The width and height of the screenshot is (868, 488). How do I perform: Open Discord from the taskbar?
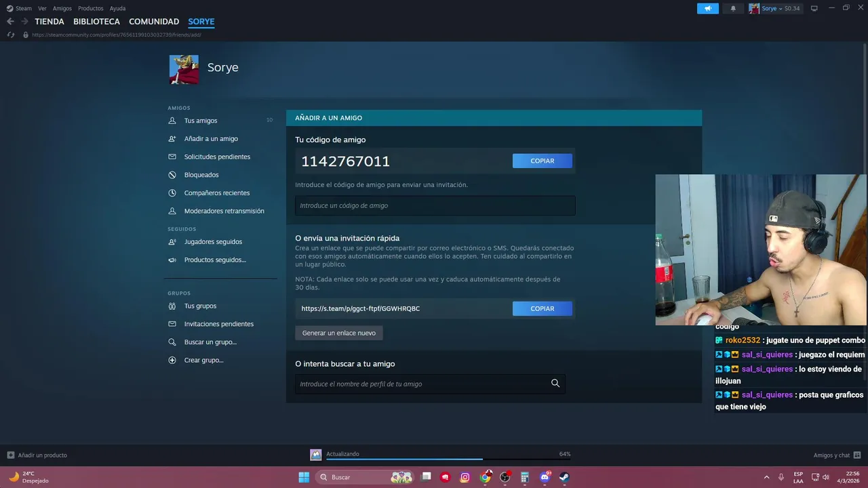click(x=545, y=477)
